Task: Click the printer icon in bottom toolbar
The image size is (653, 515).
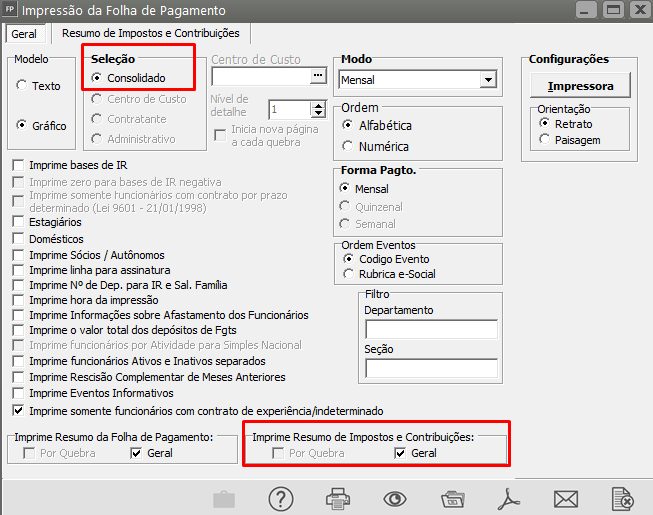Action: click(x=338, y=497)
